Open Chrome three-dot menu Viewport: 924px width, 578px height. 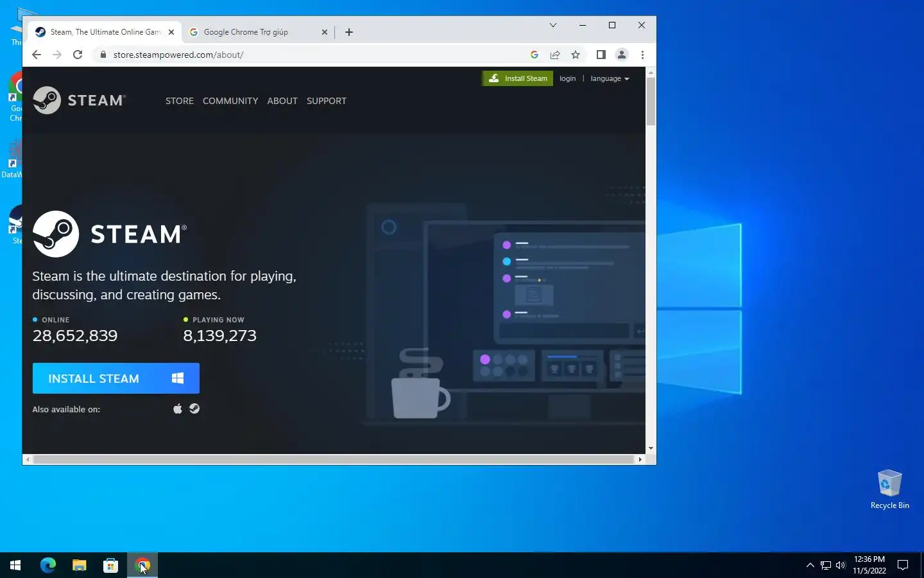pos(642,55)
